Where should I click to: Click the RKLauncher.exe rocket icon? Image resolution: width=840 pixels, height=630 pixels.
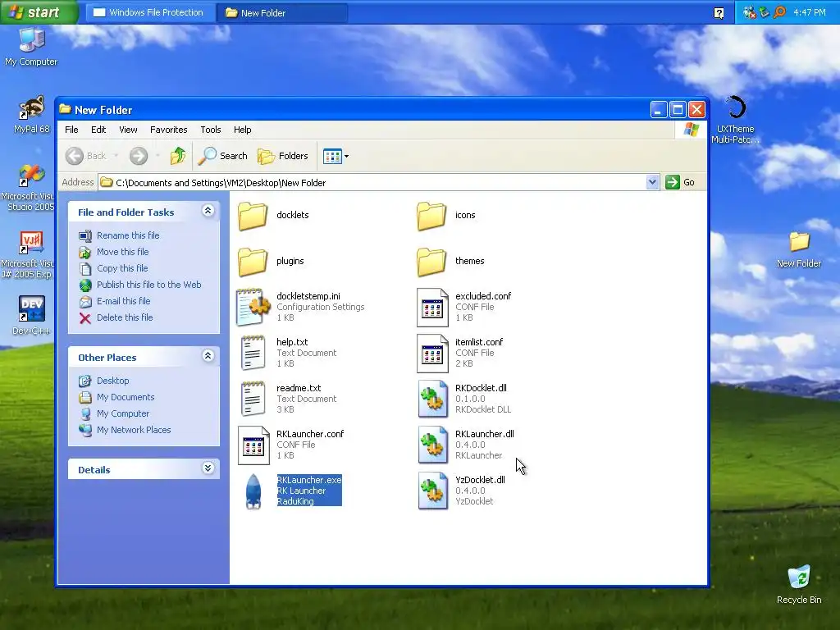click(x=253, y=491)
